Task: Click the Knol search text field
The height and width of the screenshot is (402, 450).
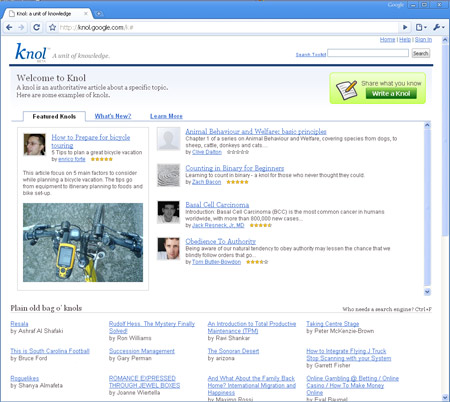Action: (368, 53)
